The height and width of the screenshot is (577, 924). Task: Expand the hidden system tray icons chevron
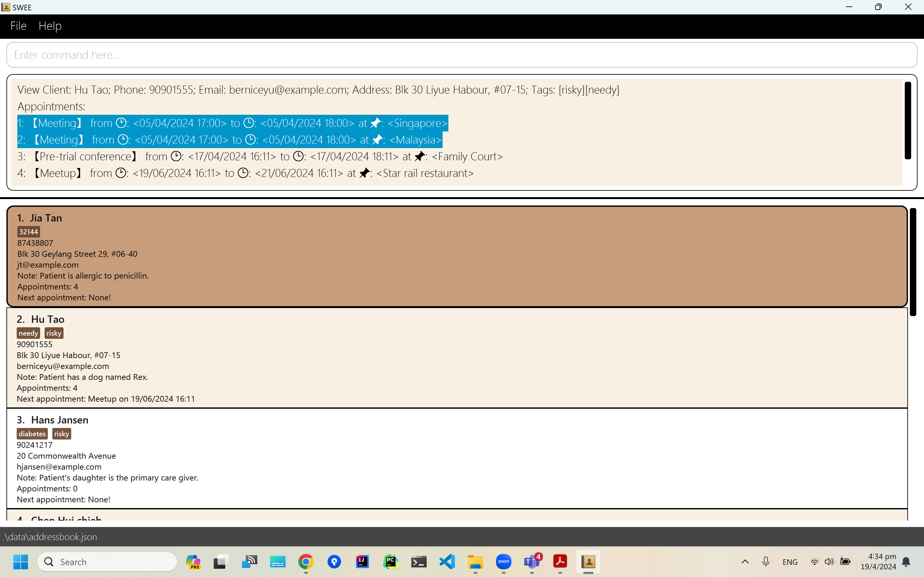(x=745, y=562)
